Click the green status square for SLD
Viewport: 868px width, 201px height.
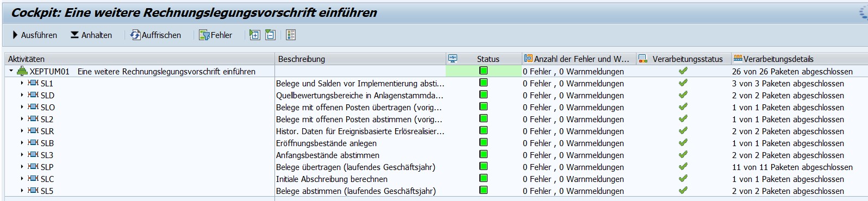click(483, 95)
